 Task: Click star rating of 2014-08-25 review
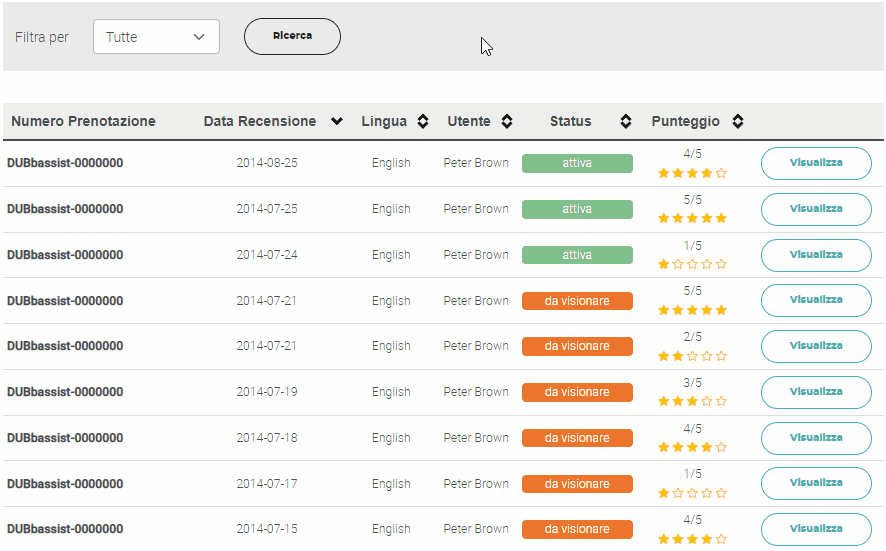point(692,173)
